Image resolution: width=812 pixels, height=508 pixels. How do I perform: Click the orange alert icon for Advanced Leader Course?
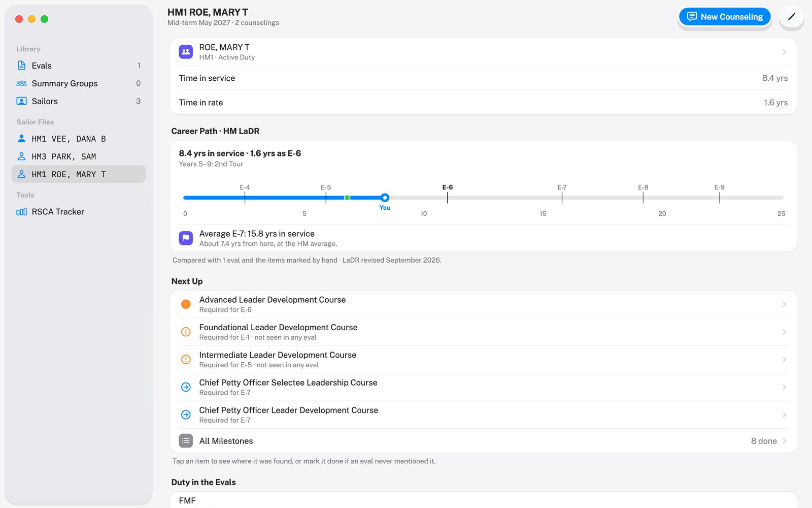(x=186, y=304)
